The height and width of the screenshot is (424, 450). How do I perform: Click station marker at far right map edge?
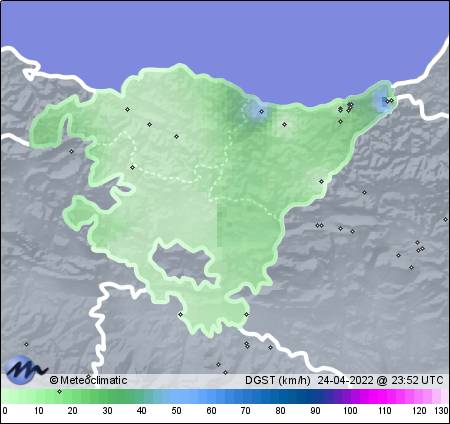(x=445, y=219)
